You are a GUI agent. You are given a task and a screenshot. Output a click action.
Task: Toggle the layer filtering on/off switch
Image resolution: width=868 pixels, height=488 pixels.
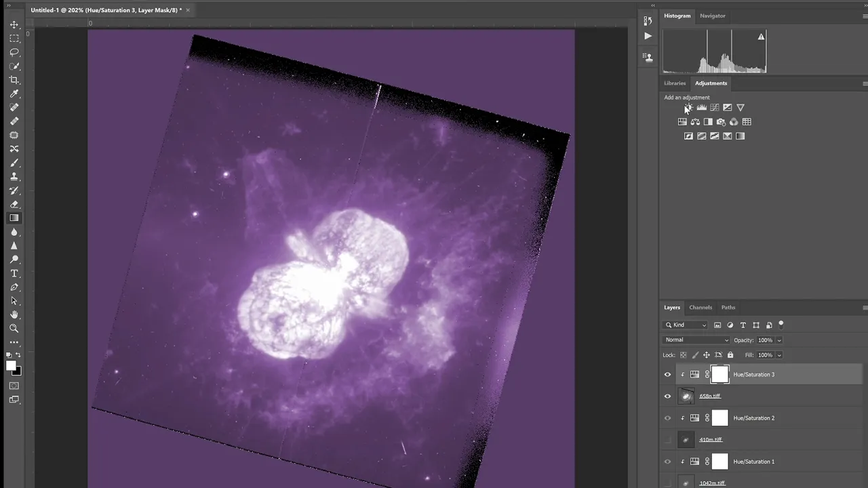tap(781, 325)
